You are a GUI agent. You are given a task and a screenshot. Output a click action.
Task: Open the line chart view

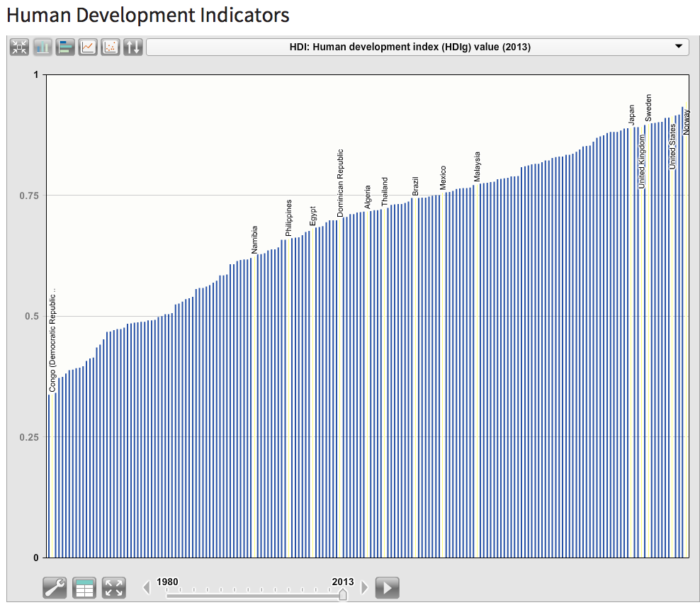pos(87,47)
